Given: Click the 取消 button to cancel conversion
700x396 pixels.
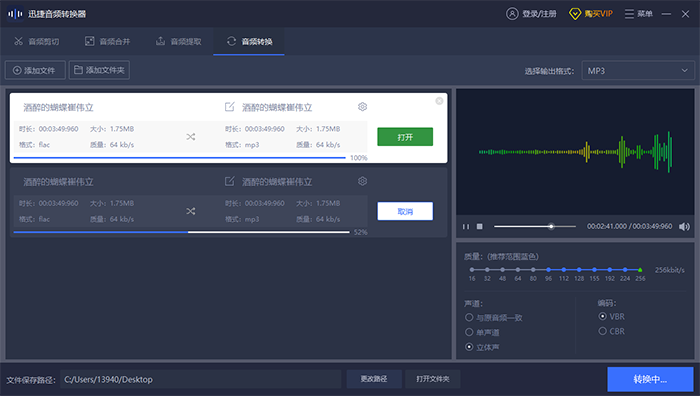Looking at the screenshot, I should pyautogui.click(x=405, y=211).
